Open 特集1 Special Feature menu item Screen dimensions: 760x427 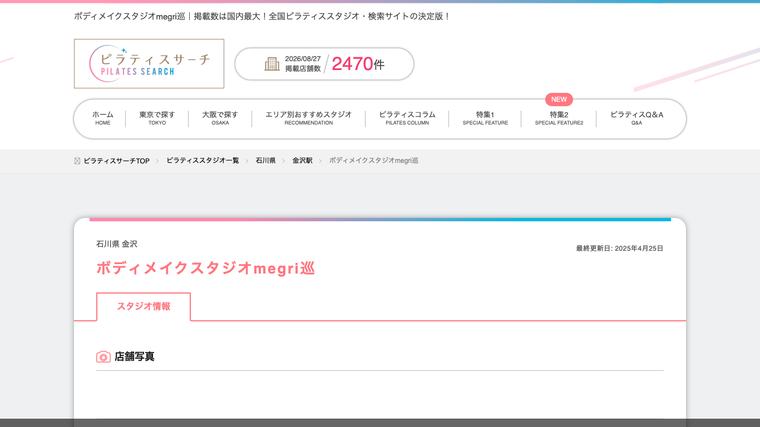485,118
